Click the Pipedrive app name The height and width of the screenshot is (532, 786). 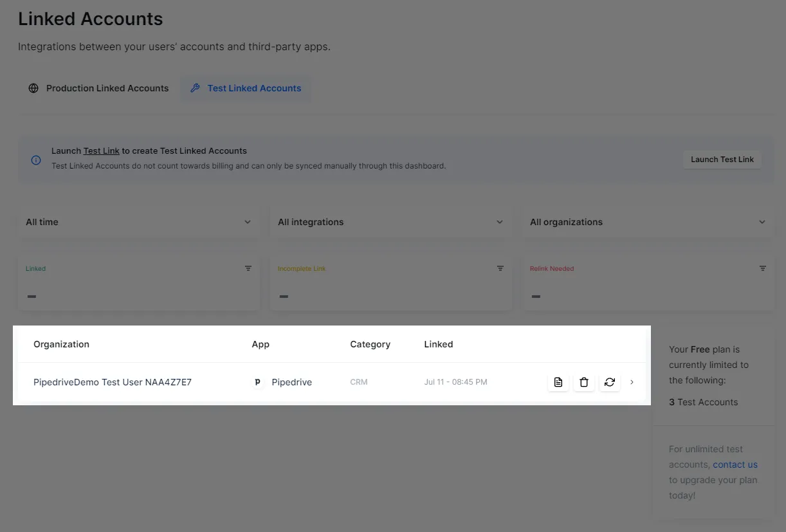292,382
